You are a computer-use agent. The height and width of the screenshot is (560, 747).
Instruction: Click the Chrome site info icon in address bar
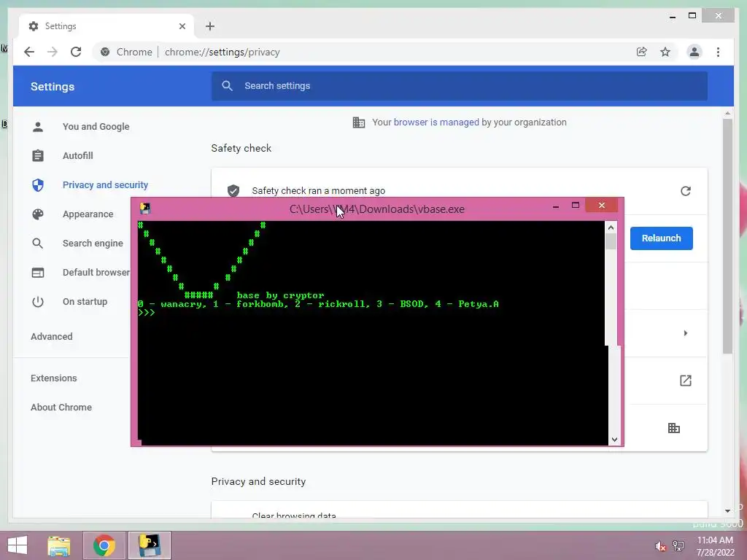tap(105, 52)
